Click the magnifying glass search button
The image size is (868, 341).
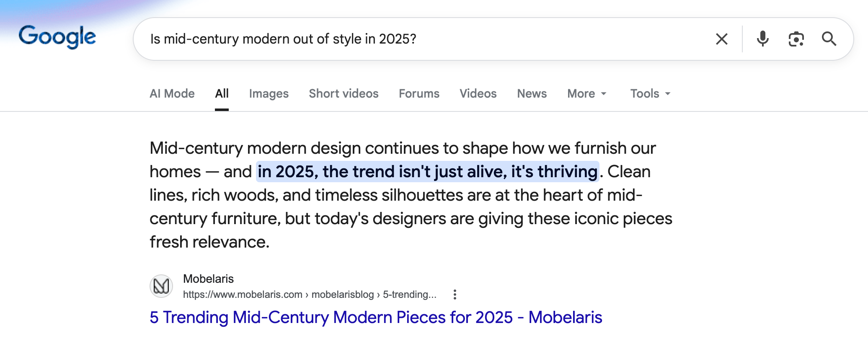(x=829, y=39)
